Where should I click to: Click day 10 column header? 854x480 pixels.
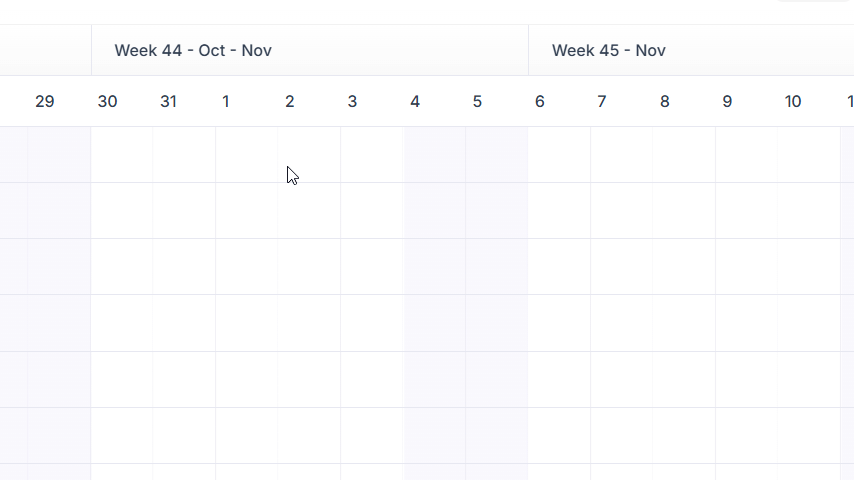click(x=793, y=101)
